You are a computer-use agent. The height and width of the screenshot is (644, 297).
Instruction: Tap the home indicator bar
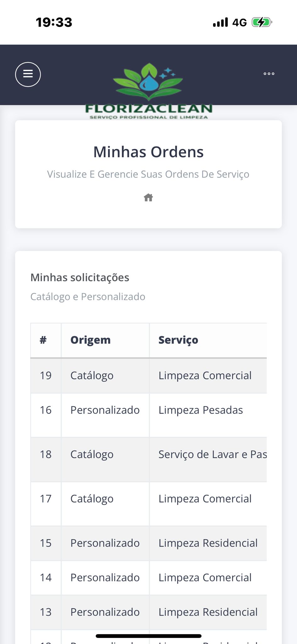[x=148, y=636]
